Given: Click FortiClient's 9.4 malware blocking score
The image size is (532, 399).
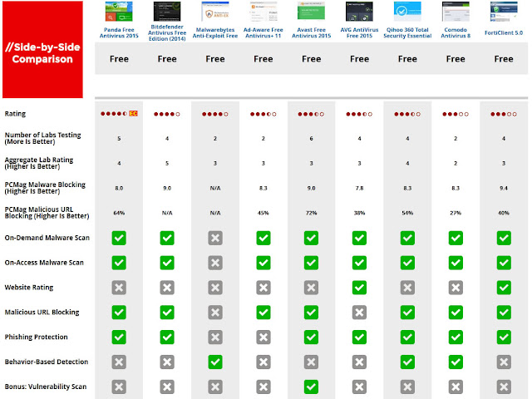Looking at the screenshot, I should pyautogui.click(x=504, y=189).
